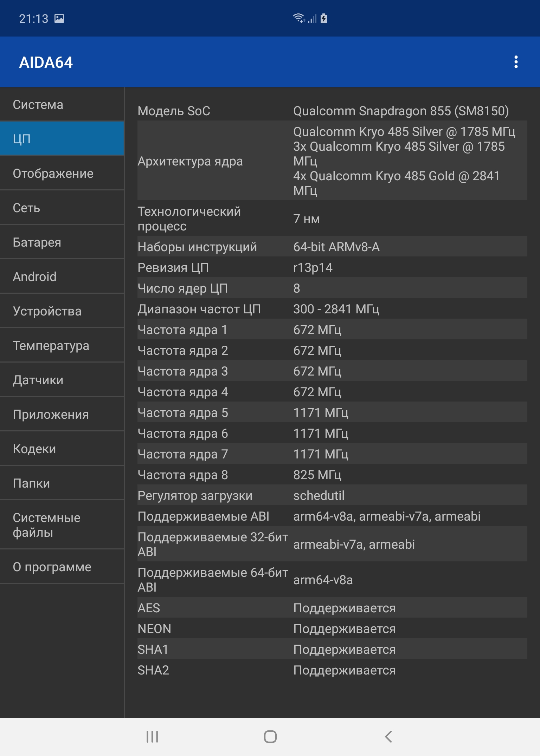The height and width of the screenshot is (756, 540).
Task: Select the Поддерживаемые 64-бит ABI label
Action: (213, 580)
